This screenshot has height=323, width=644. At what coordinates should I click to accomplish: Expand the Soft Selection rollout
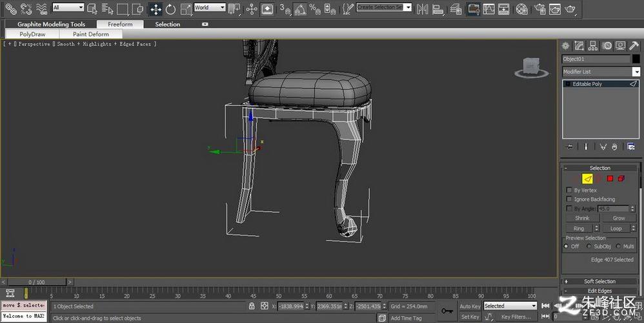599,282
